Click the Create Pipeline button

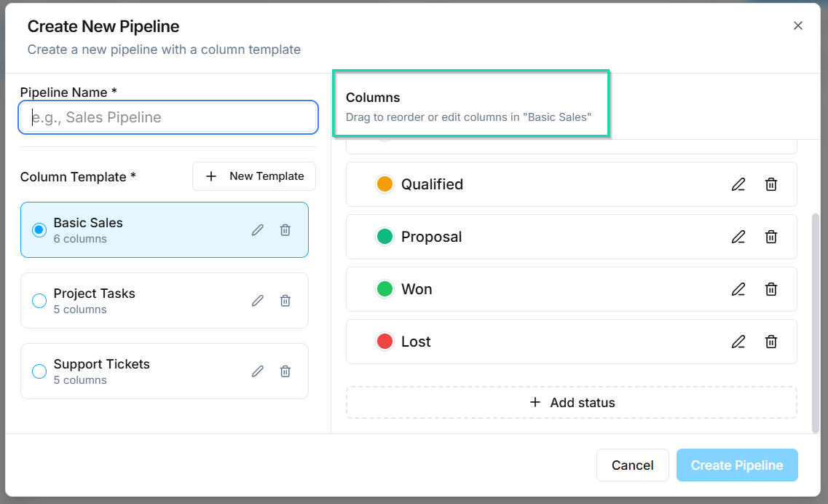pyautogui.click(x=737, y=465)
